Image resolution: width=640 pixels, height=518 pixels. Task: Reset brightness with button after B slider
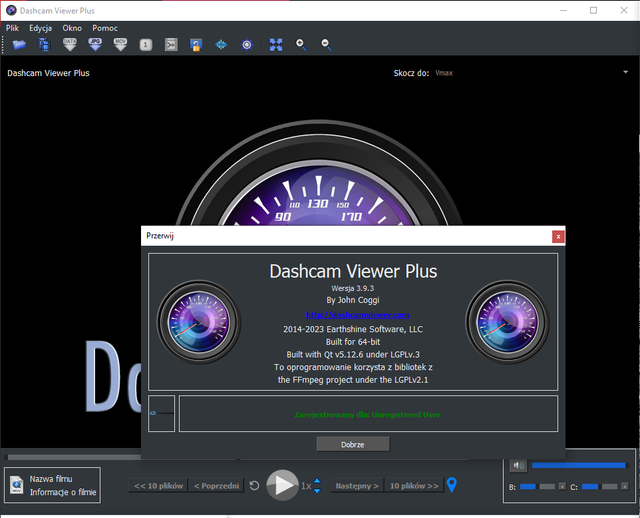(562, 487)
